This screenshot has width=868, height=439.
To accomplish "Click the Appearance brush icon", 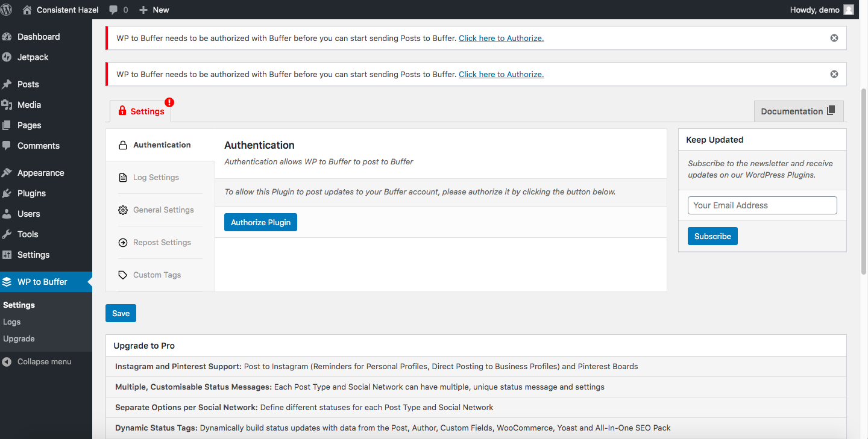I will click(7, 173).
